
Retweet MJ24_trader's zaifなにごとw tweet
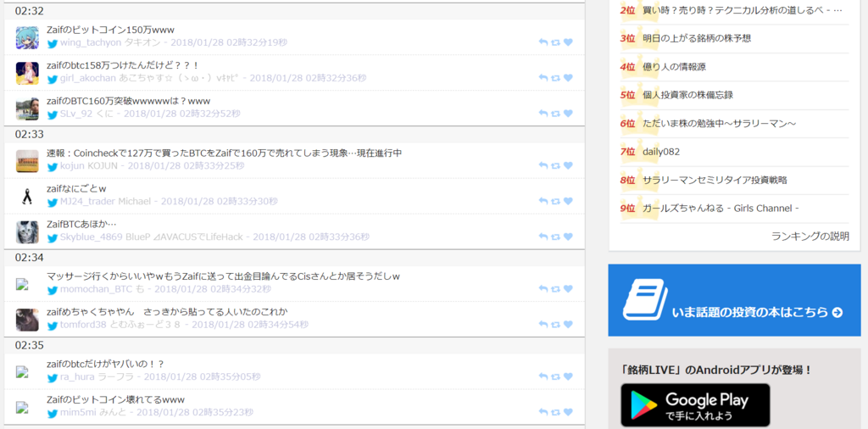point(555,201)
